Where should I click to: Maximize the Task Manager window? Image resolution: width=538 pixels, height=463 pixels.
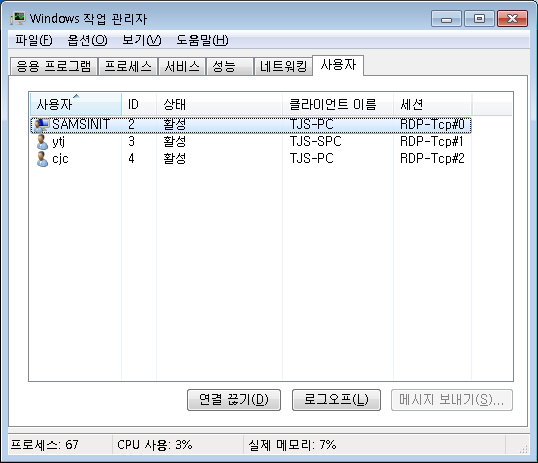click(479, 19)
